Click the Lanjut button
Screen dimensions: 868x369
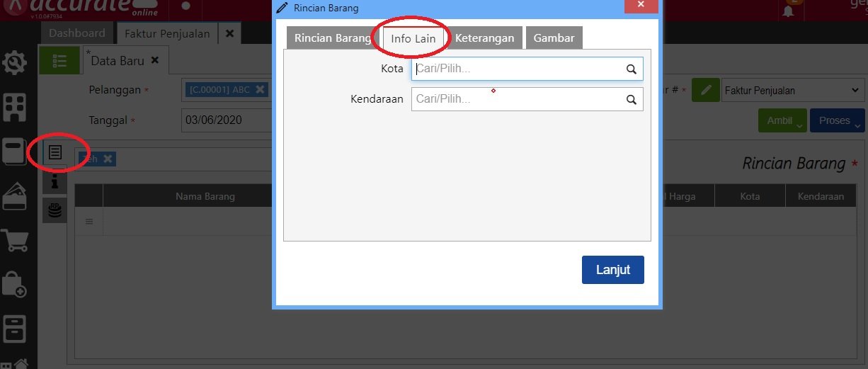[x=612, y=270]
